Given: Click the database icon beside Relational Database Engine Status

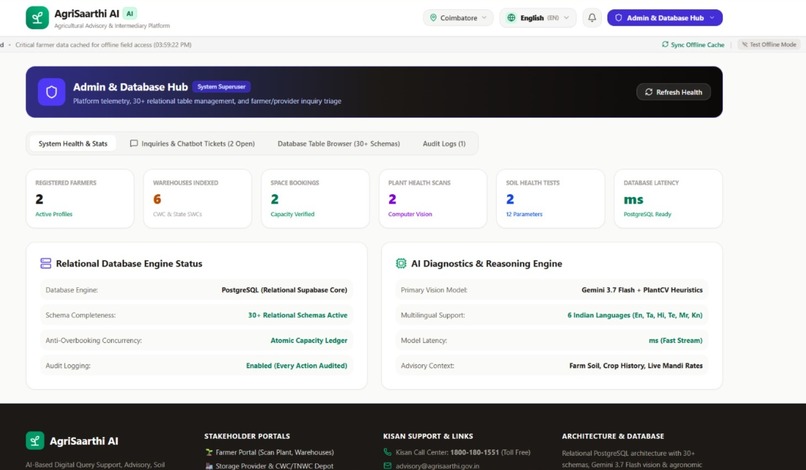Looking at the screenshot, I should click(46, 263).
